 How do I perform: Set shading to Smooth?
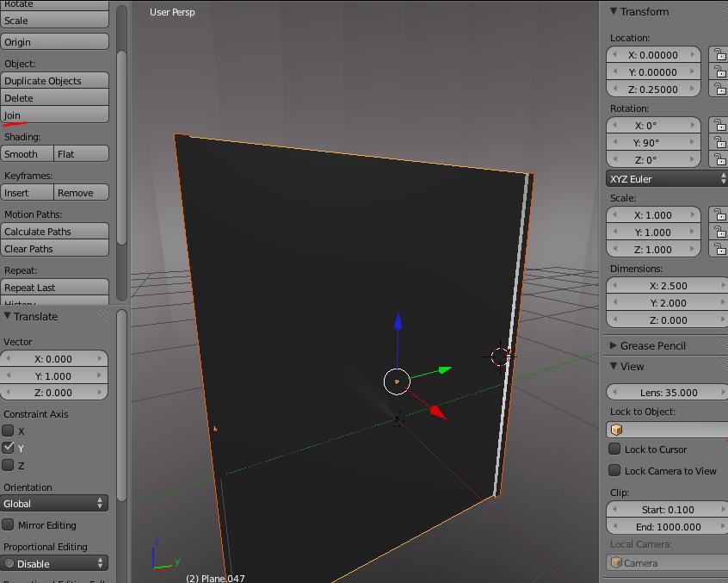click(27, 154)
